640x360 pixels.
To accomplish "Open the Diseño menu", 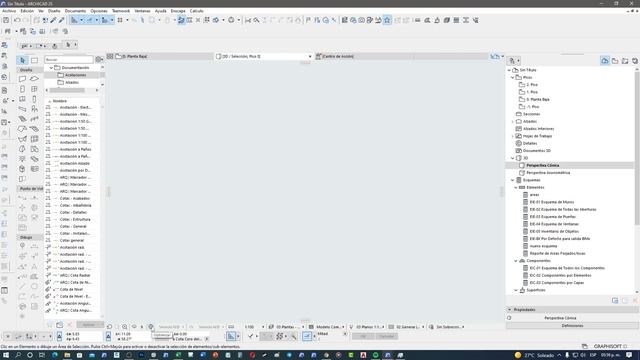I will (54, 11).
